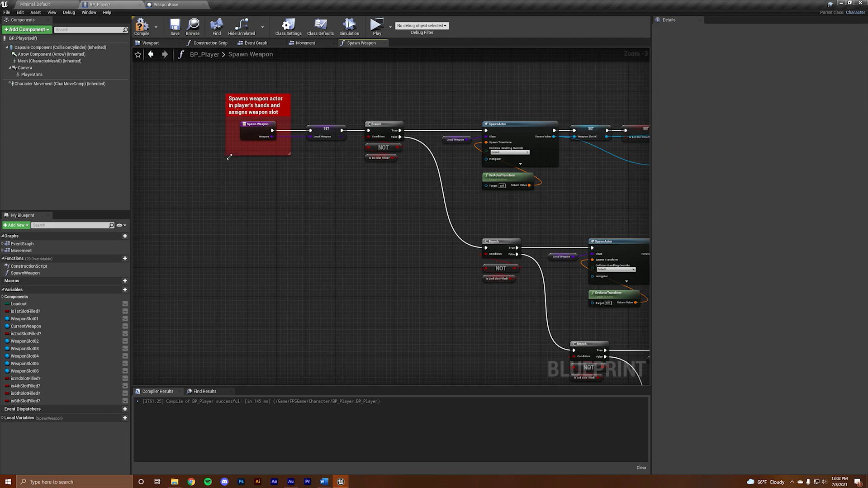Viewport: 868px width, 488px height.
Task: Click the Compile toolbar icon
Action: (142, 26)
